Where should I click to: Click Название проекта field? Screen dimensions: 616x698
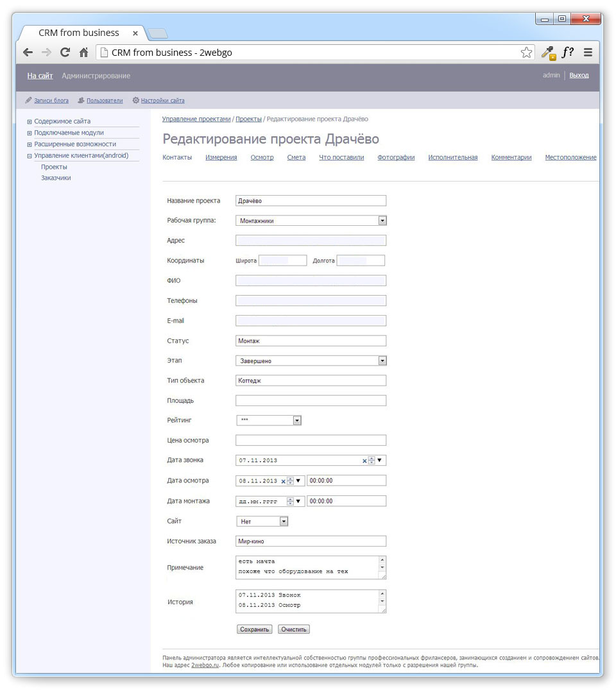311,201
